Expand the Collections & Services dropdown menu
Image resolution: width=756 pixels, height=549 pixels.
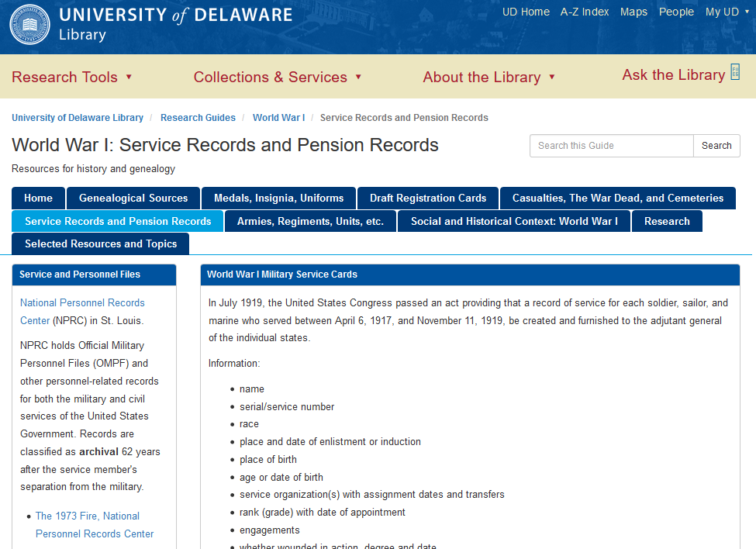point(278,77)
